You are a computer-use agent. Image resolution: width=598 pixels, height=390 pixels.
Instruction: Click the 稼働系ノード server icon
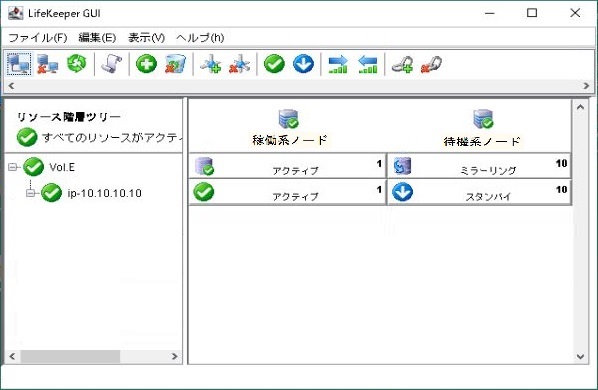coord(288,119)
